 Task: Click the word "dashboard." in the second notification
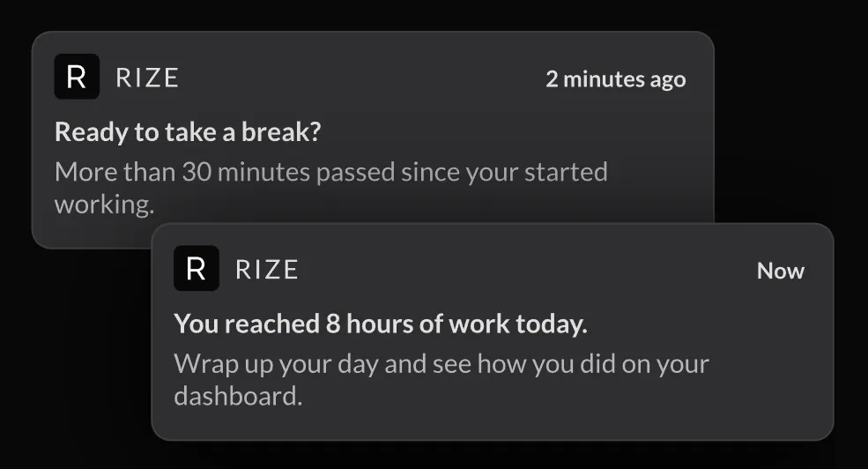(238, 397)
